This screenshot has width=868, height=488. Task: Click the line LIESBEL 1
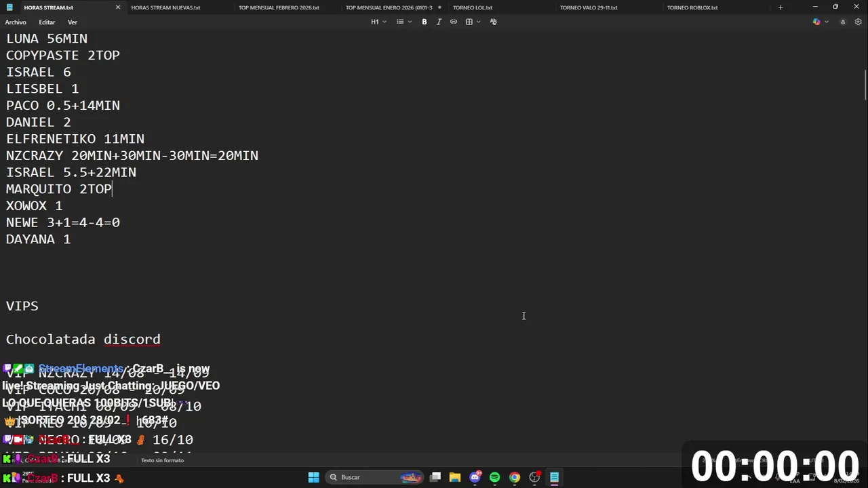pyautogui.click(x=43, y=89)
